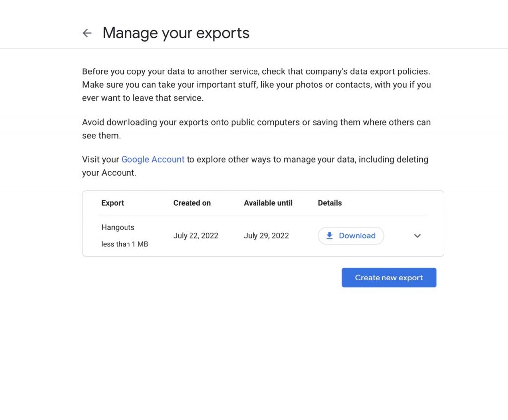The width and height of the screenshot is (508, 420).
Task: Click the text "including deleting your Account"
Action: pos(393,159)
